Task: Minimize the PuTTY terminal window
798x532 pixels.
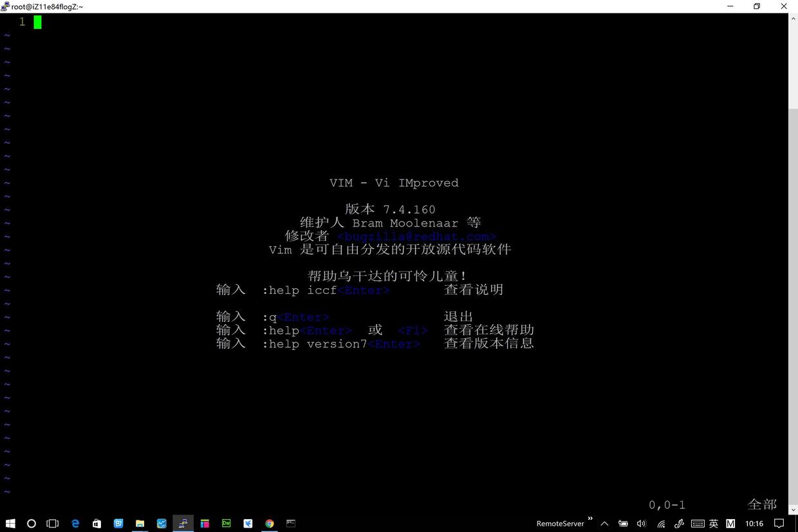Action: tap(730, 6)
